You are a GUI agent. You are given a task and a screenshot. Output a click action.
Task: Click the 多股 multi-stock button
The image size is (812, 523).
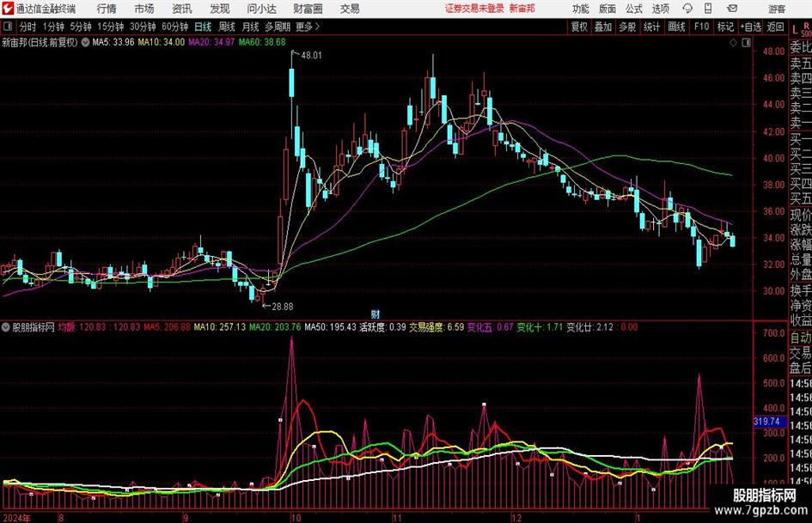[x=627, y=27]
